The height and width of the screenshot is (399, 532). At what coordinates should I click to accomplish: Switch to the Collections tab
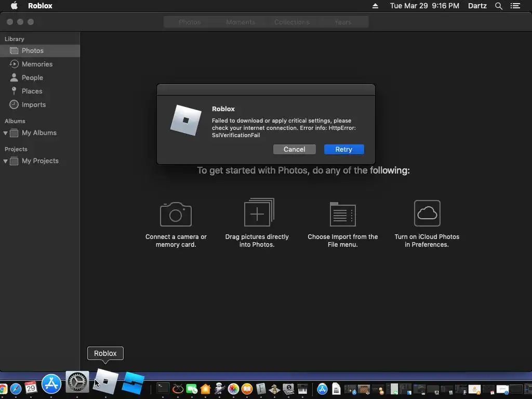pos(292,22)
